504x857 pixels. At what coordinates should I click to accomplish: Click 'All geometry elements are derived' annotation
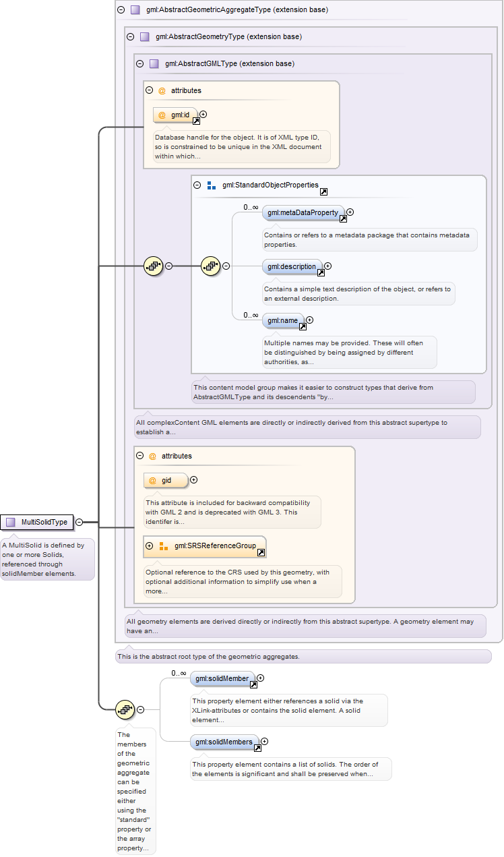(x=305, y=626)
